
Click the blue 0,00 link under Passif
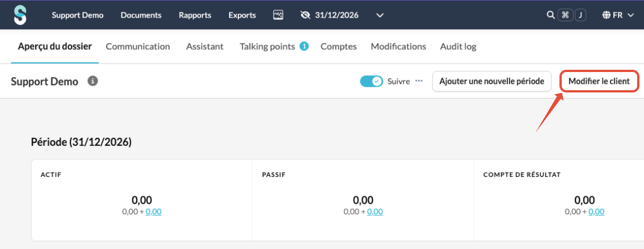point(375,212)
